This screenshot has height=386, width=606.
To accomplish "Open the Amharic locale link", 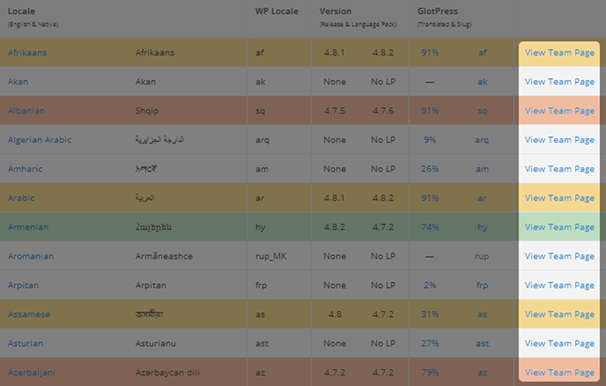I will (x=25, y=169).
